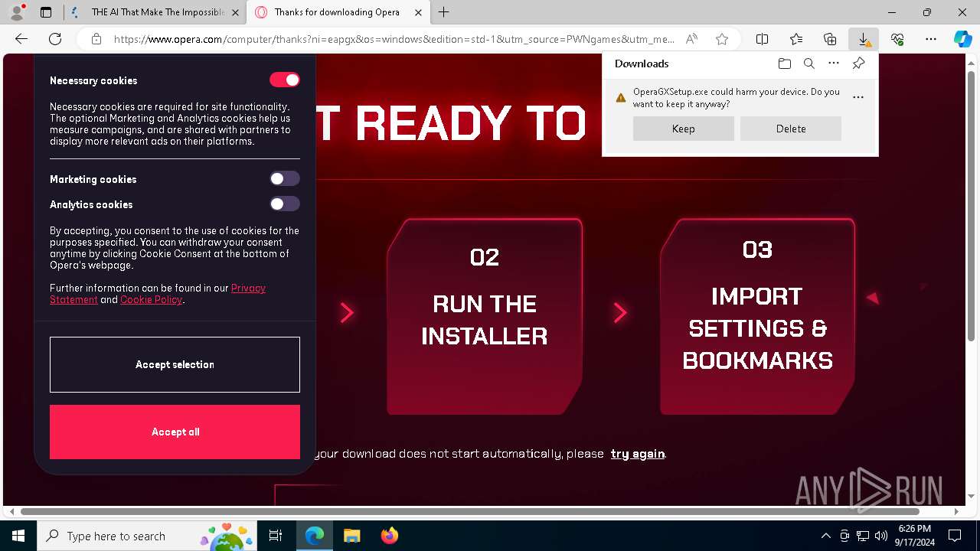Open File Explorer from taskbar

pyautogui.click(x=351, y=536)
